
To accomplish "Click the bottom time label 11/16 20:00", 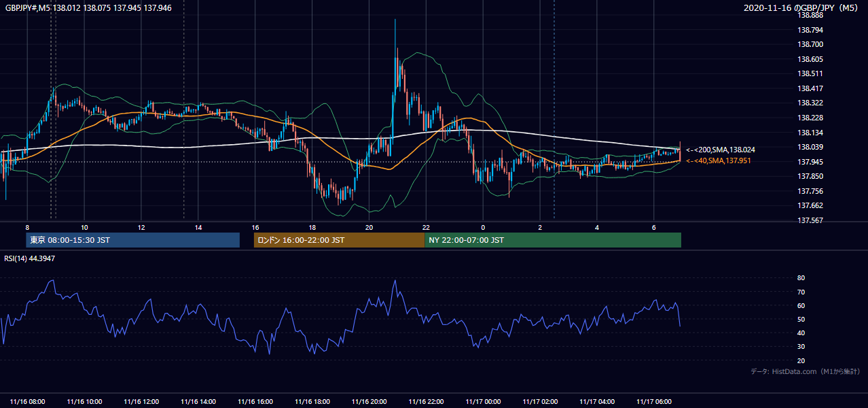I will (x=369, y=401).
